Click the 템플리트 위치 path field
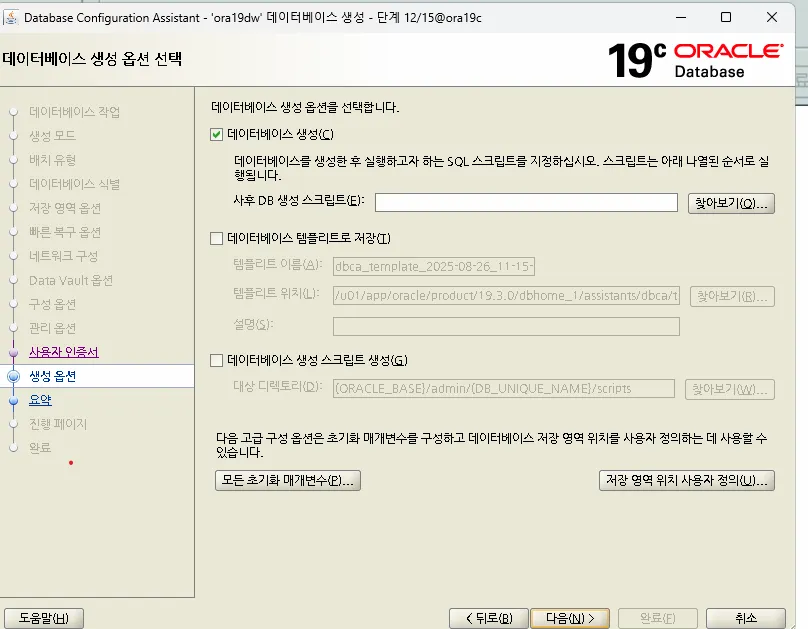The image size is (808, 629). click(x=506, y=296)
